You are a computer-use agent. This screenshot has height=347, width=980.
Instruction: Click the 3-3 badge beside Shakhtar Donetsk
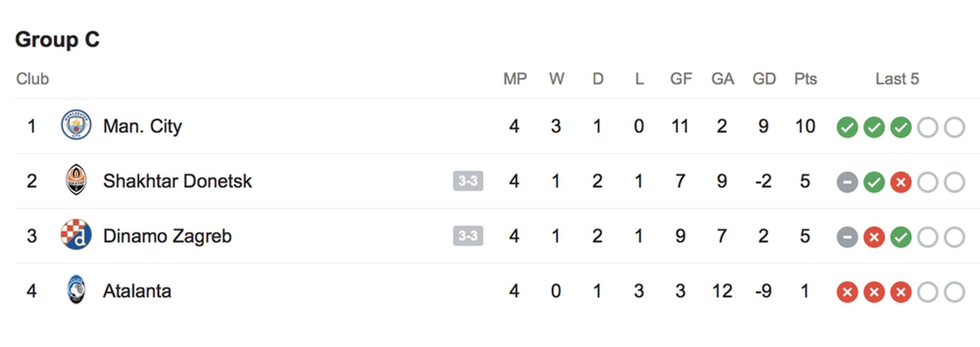pyautogui.click(x=468, y=181)
